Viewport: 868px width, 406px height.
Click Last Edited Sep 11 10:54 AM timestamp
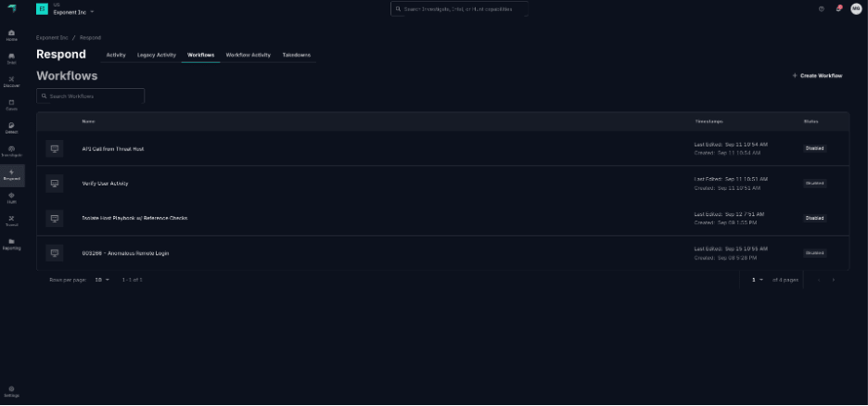731,145
